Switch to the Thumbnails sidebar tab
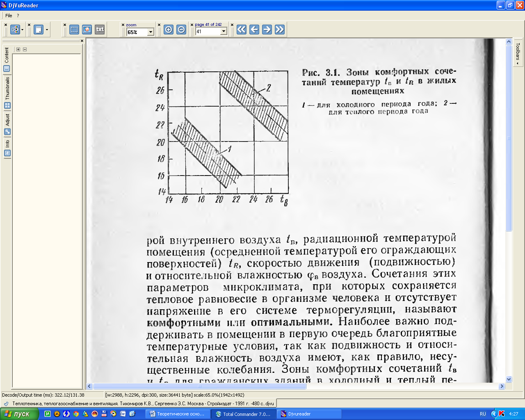The image size is (525, 420). (x=7, y=93)
